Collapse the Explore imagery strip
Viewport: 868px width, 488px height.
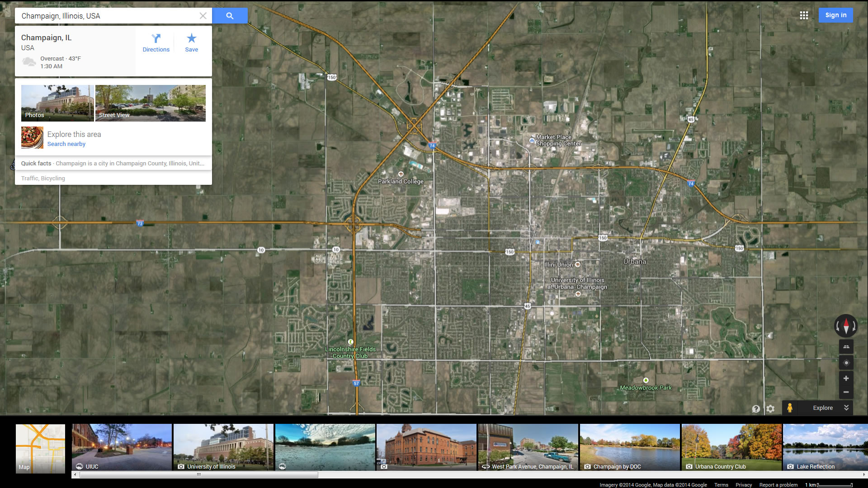(846, 408)
